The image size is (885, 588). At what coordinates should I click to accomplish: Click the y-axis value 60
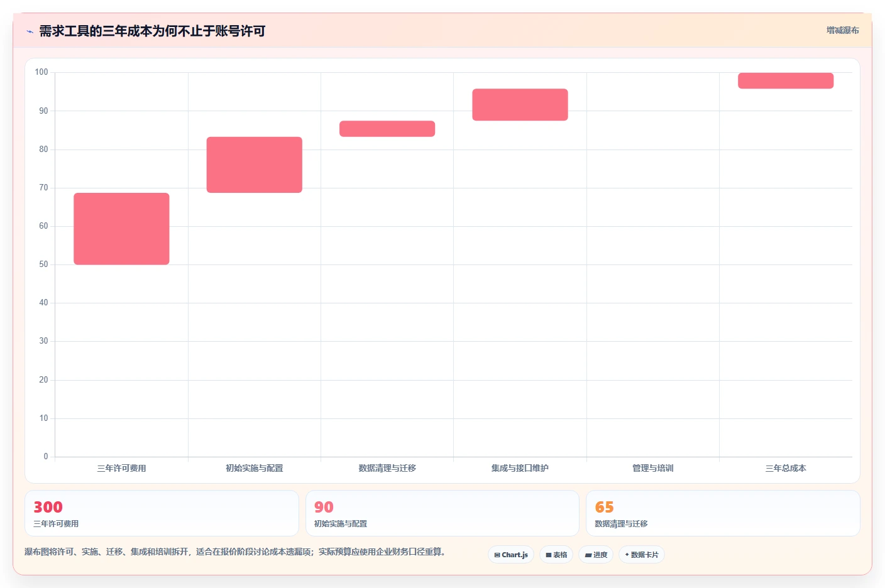click(x=43, y=226)
